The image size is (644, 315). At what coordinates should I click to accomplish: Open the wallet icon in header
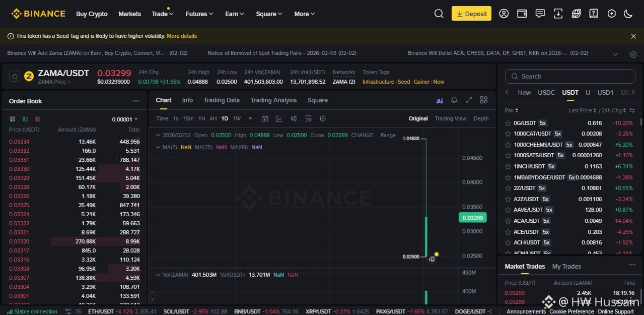coord(522,14)
